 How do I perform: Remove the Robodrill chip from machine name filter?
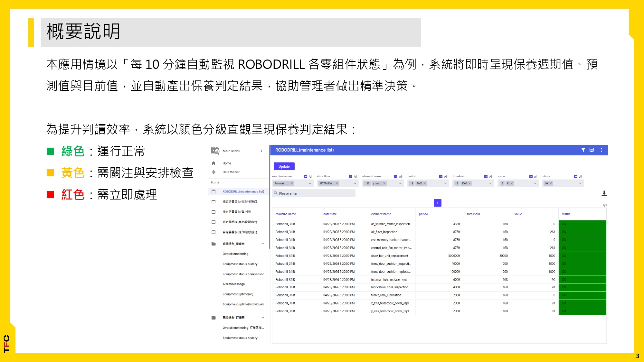pyautogui.click(x=292, y=183)
